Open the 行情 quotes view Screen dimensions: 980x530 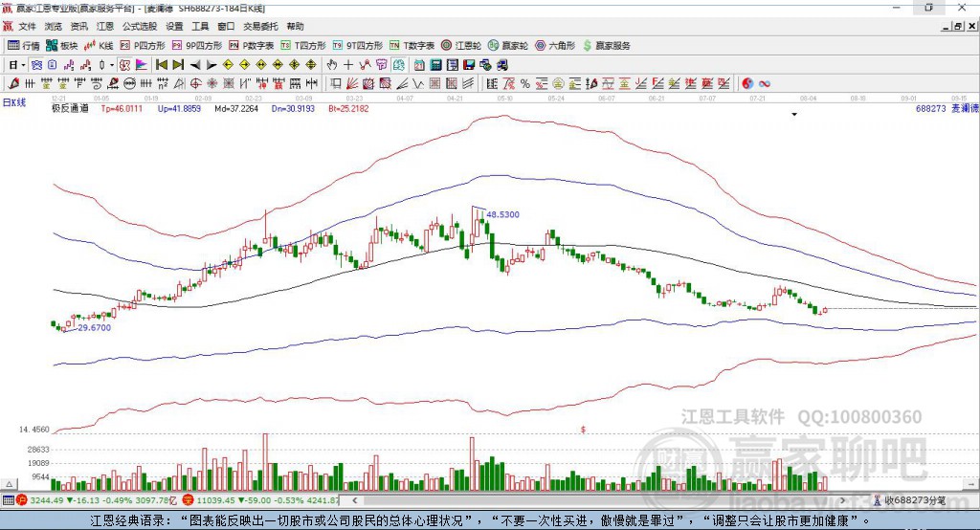(x=24, y=46)
